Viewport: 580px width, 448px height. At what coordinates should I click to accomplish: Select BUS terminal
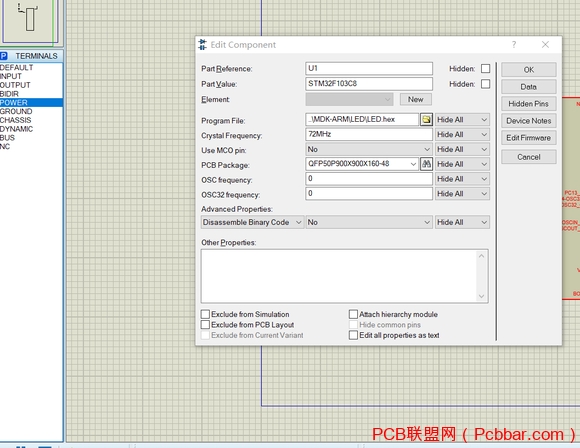[x=31, y=138]
